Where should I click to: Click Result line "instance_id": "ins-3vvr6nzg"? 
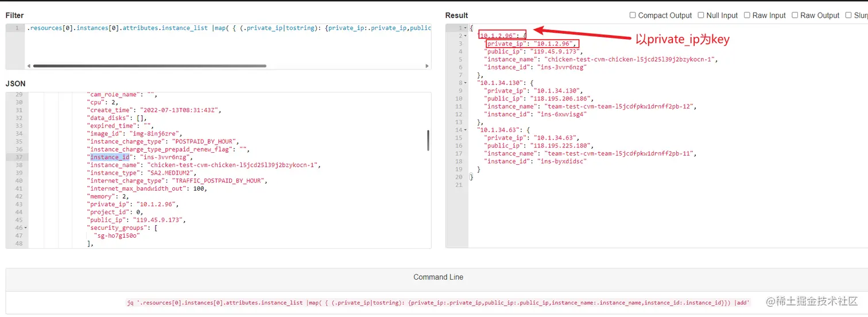[536, 67]
